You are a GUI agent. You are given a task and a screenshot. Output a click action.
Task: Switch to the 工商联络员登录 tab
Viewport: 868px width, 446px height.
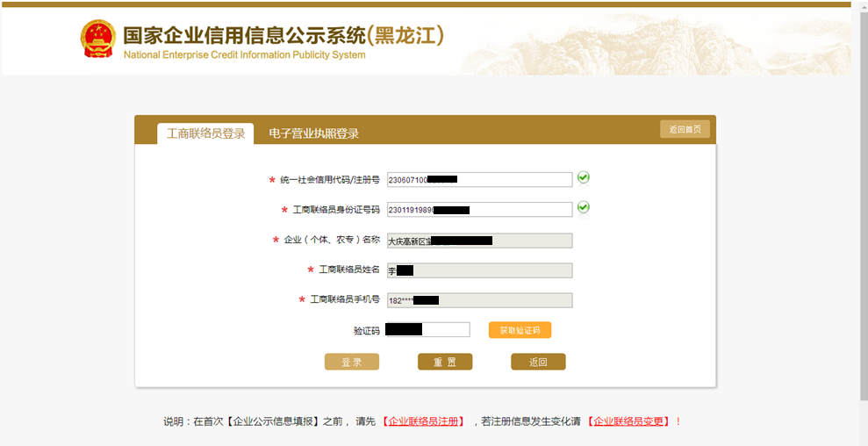205,133
